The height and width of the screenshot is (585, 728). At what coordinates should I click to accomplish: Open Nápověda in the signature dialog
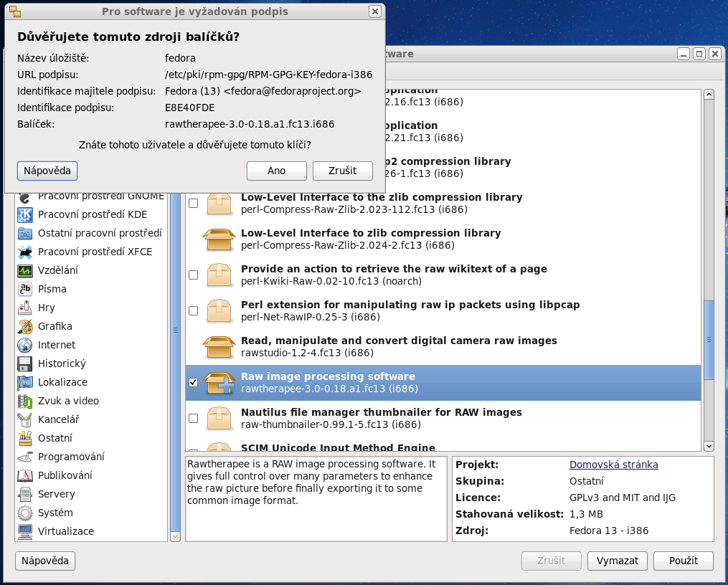point(47,171)
